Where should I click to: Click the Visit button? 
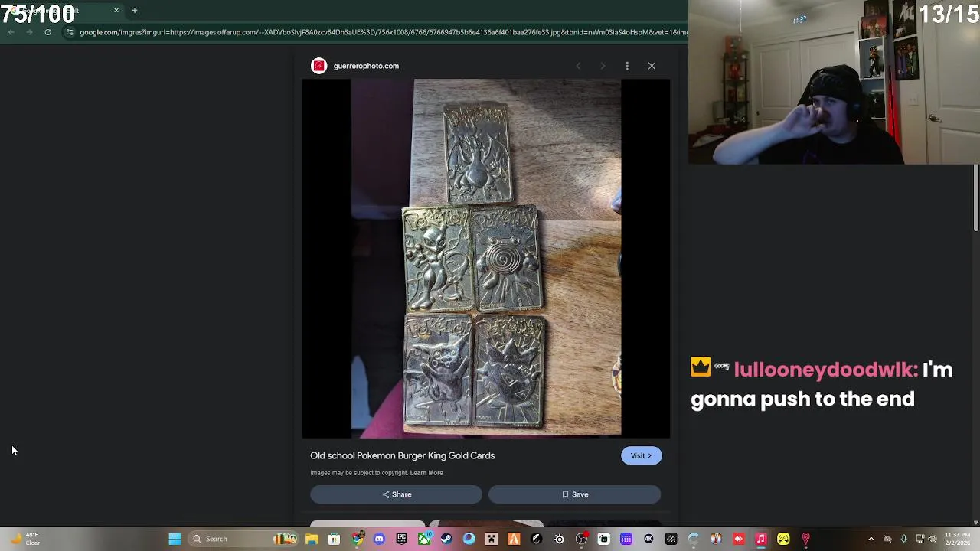point(641,455)
